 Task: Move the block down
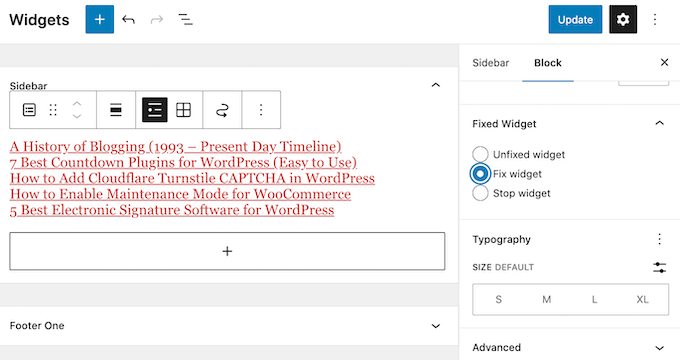pos(77,116)
